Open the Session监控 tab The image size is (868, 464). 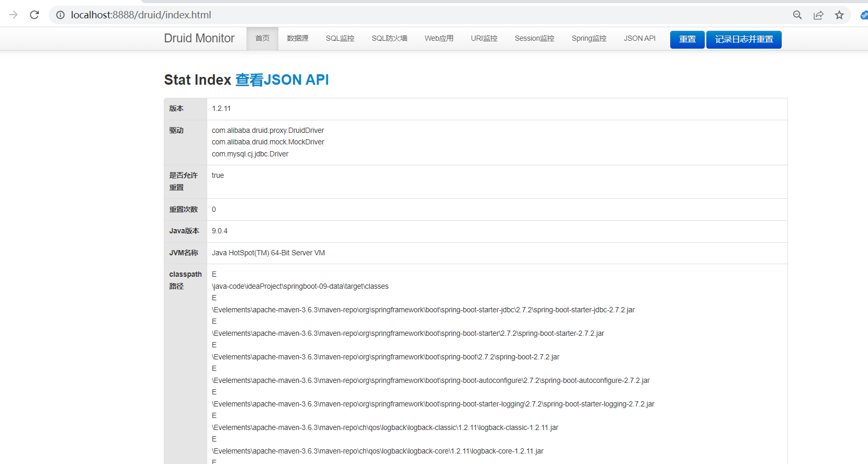pyautogui.click(x=534, y=38)
